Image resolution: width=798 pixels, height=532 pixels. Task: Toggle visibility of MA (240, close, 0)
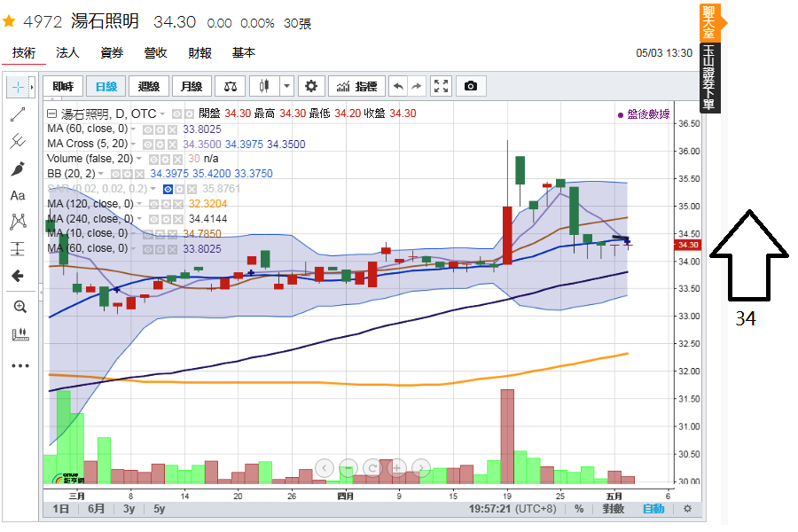(153, 219)
